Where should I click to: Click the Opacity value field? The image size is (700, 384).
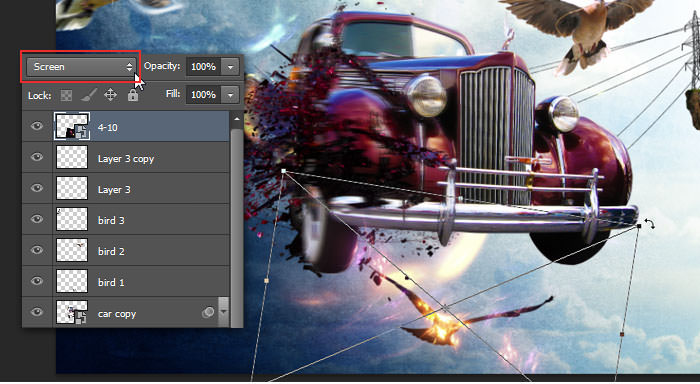point(204,67)
